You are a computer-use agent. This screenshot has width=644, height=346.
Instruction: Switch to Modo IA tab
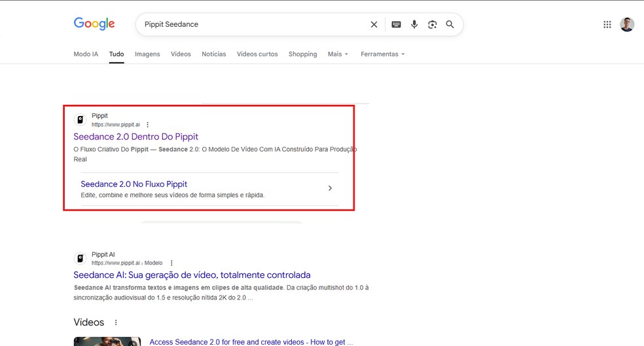coord(86,54)
